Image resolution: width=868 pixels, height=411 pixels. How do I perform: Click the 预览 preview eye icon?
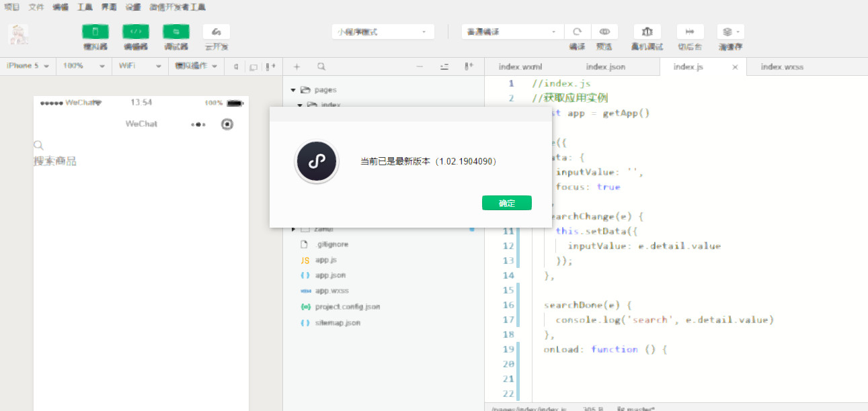pos(604,32)
